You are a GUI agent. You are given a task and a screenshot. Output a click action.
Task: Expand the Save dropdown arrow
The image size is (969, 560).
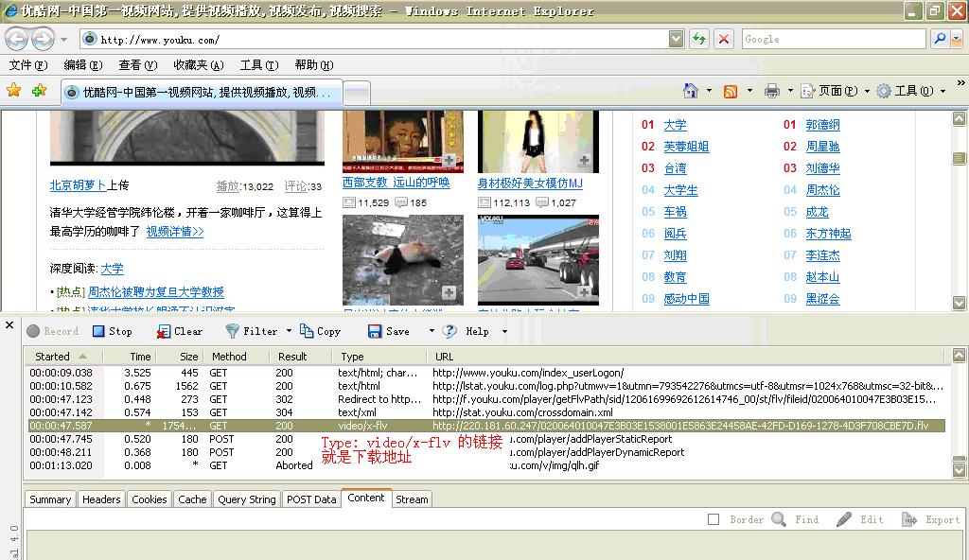tap(432, 331)
